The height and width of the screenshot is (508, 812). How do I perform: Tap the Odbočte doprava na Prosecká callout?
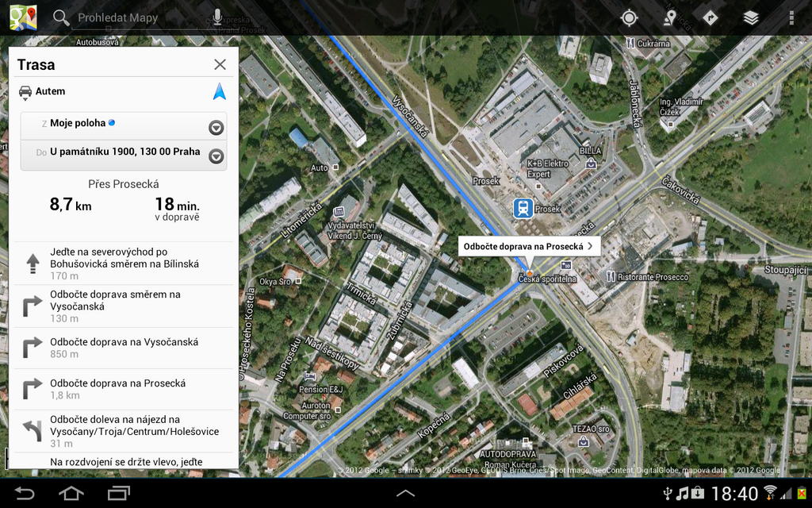coord(530,245)
